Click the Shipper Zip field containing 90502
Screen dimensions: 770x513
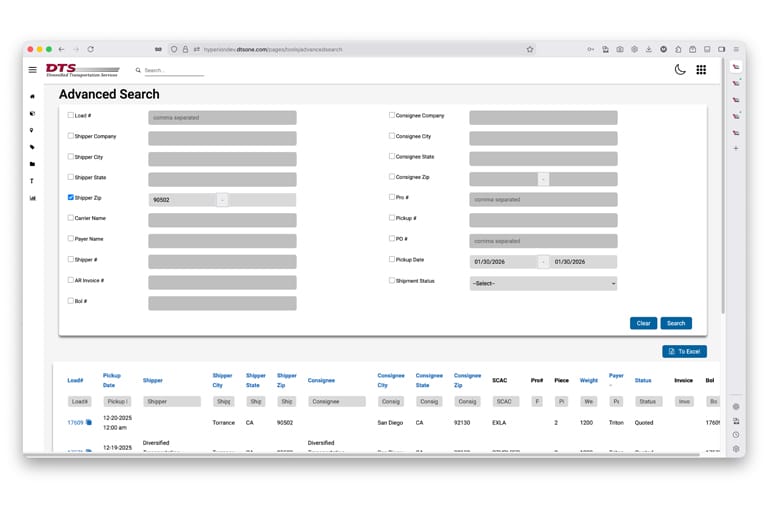coord(183,200)
